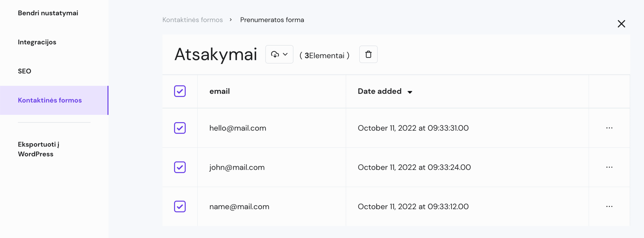
Task: Toggle the select-all checkbox in table header
Action: click(x=180, y=91)
